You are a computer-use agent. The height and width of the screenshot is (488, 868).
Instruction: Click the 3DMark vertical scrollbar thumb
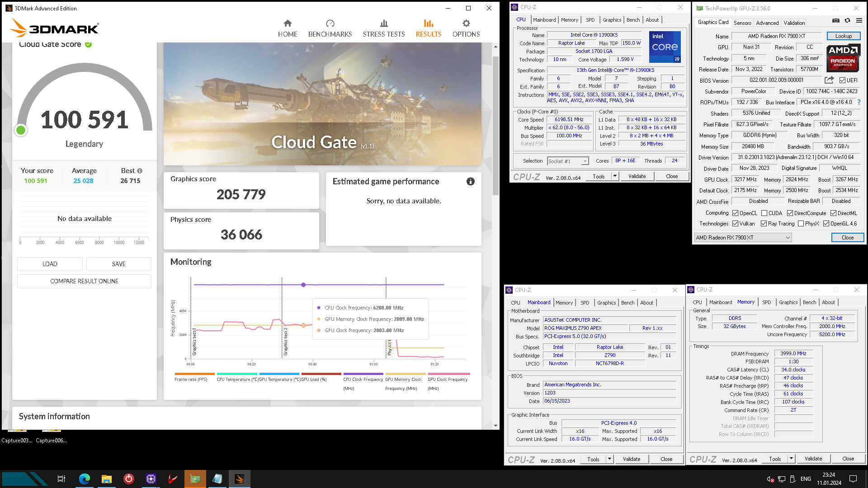click(x=495, y=126)
